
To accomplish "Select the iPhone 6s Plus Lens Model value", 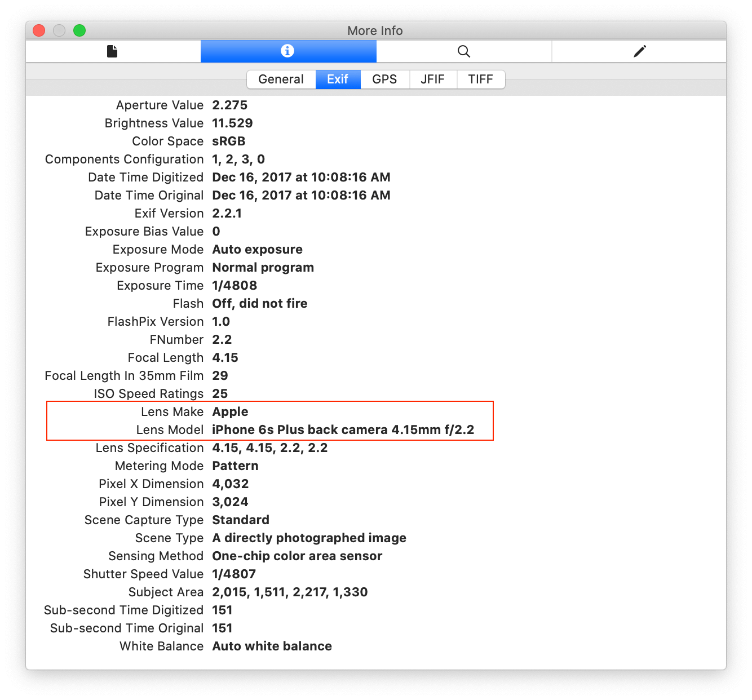I will [343, 430].
